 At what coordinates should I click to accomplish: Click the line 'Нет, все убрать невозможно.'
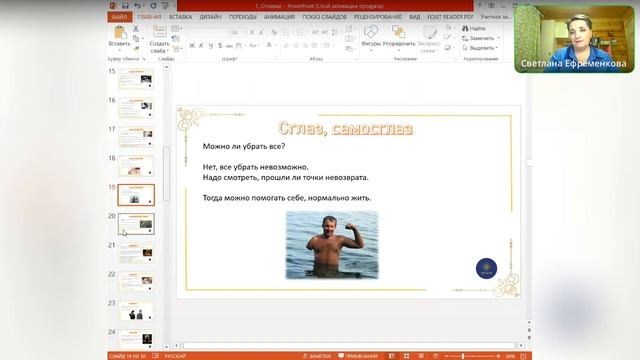pos(256,167)
